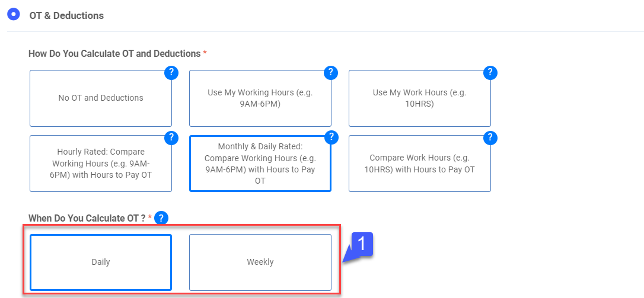Viewport: 644px width, 298px height.
Task: Select the No OT and Deductions option
Action: pos(101,98)
